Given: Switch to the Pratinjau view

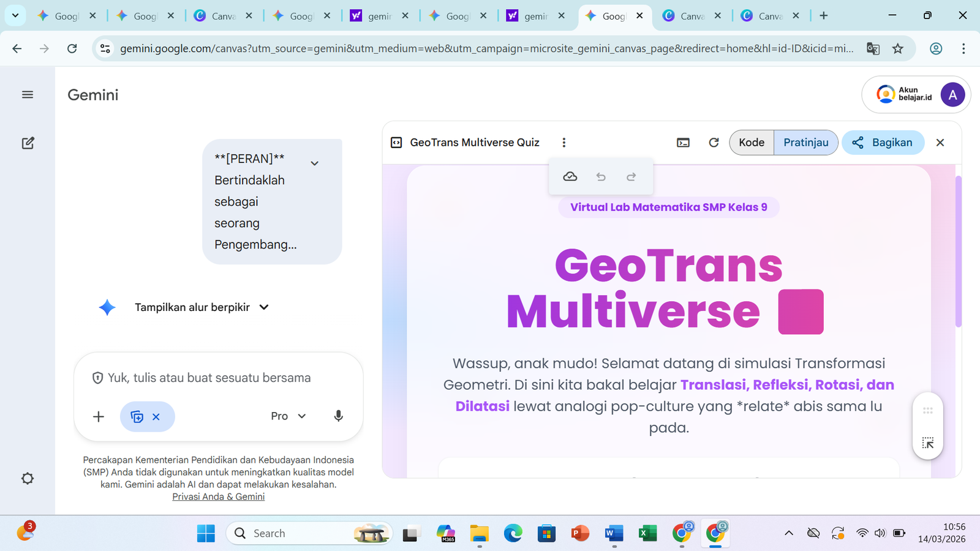Looking at the screenshot, I should pos(806,143).
